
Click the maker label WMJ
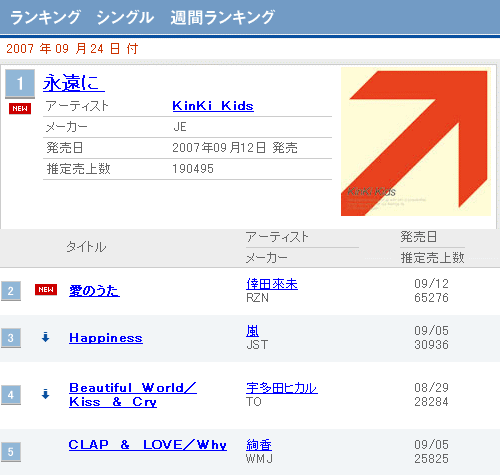tap(259, 459)
